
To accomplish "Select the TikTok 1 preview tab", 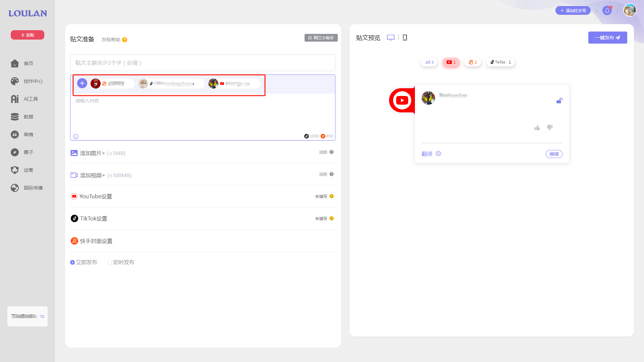I will pos(500,62).
